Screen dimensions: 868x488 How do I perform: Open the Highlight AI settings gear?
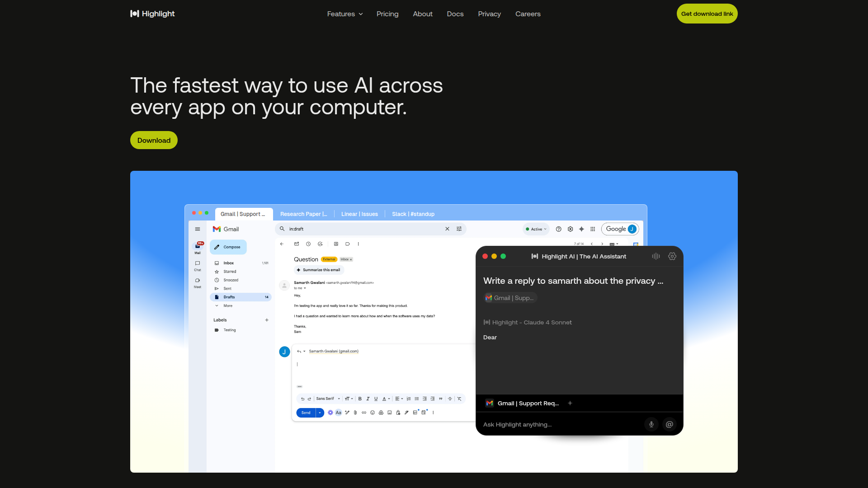[x=672, y=256]
